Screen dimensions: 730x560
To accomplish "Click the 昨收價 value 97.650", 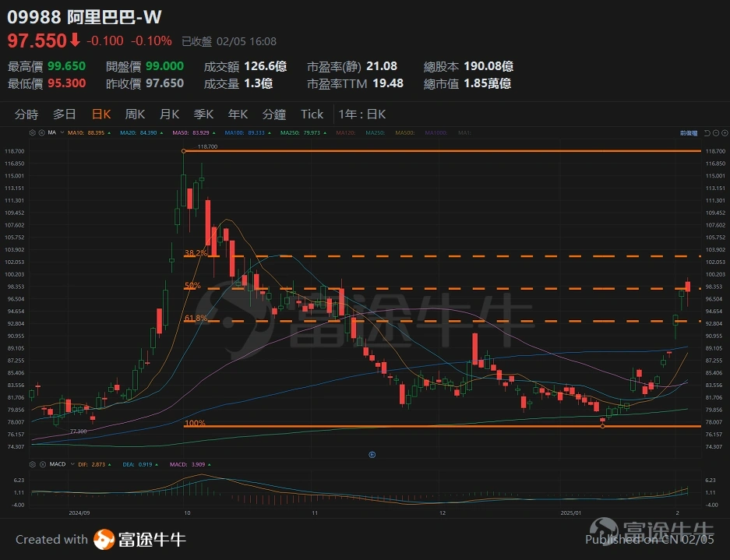I will click(165, 83).
